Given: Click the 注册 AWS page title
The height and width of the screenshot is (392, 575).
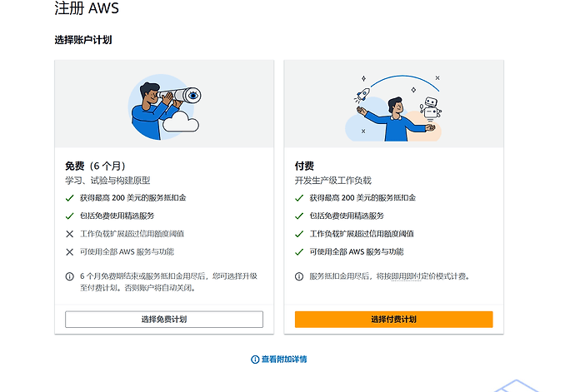Looking at the screenshot, I should click(87, 8).
